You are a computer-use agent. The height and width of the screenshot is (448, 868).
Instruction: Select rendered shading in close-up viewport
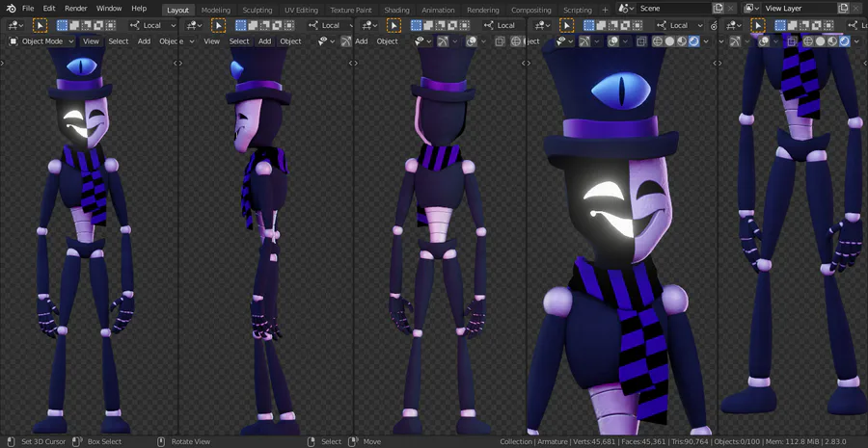pos(694,40)
